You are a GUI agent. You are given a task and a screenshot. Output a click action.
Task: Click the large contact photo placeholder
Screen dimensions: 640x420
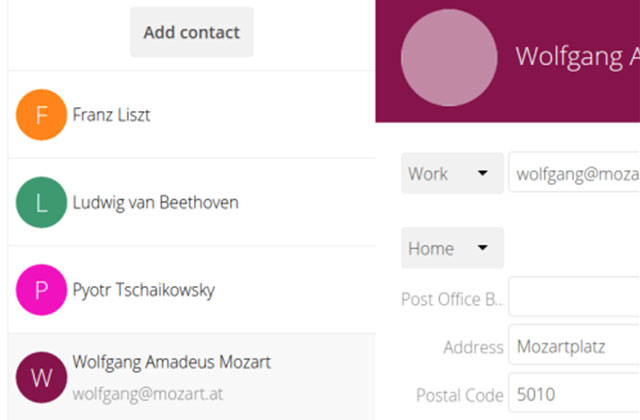click(x=449, y=57)
